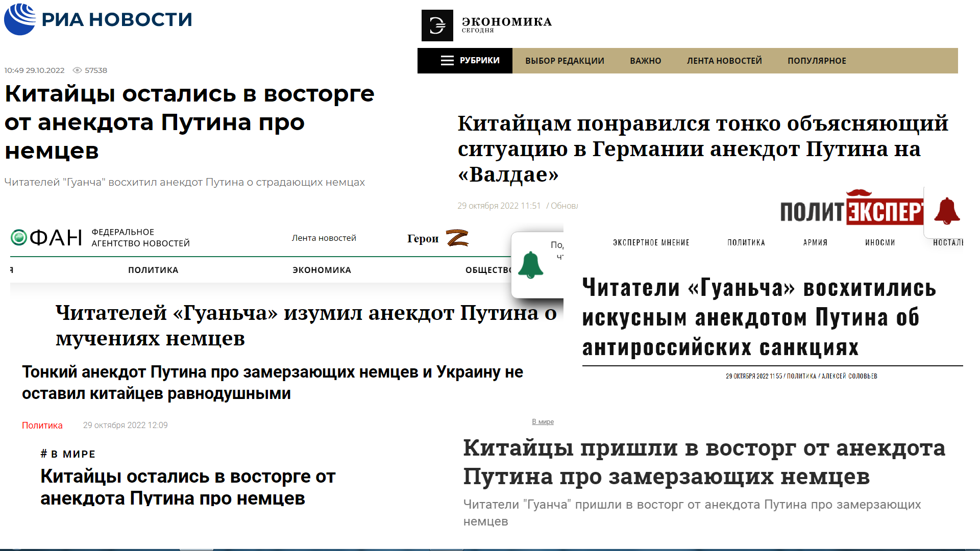
Task: Click the ПОЛИТИКА link in the ПолитЭксперт byline
Action: coord(801,376)
